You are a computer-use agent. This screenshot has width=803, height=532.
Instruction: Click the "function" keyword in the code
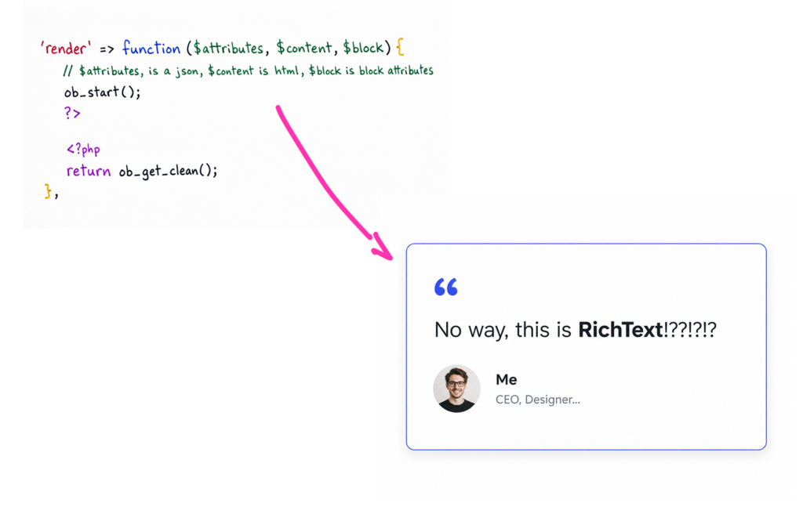pyautogui.click(x=151, y=48)
